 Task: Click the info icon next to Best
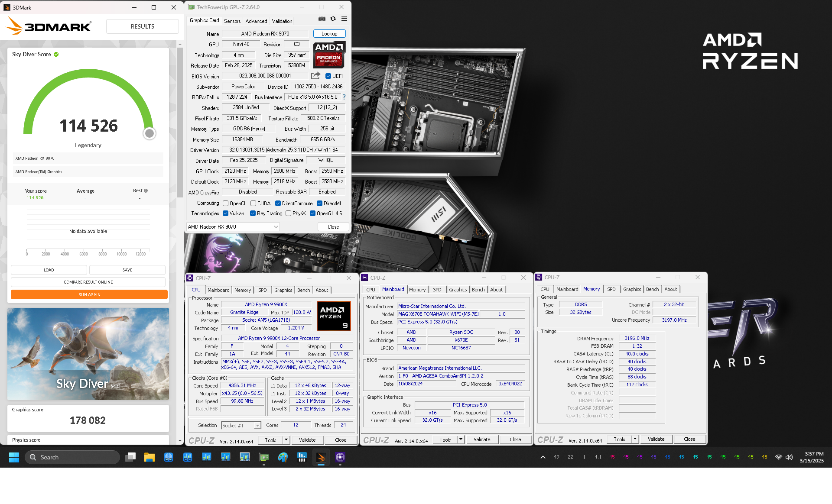point(146,191)
